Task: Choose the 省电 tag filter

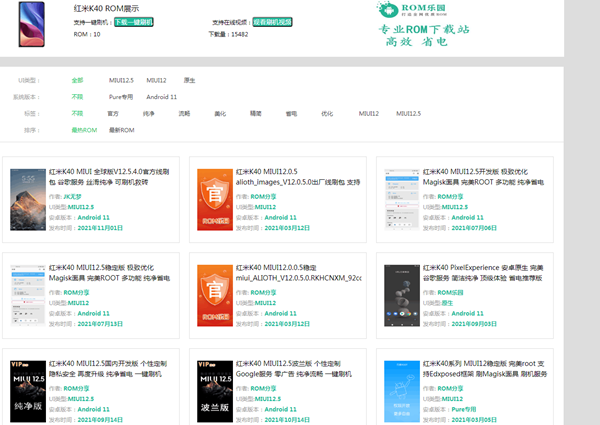Action: pos(291,113)
